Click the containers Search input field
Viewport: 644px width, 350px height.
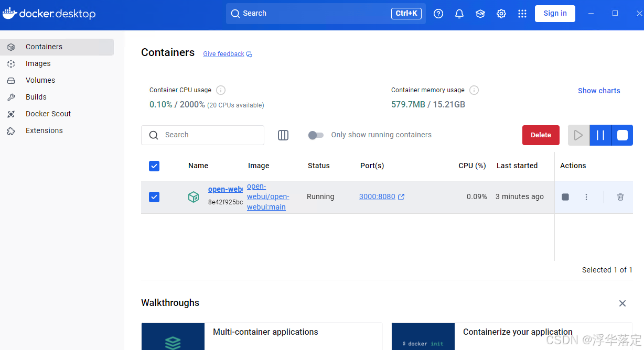pos(202,135)
